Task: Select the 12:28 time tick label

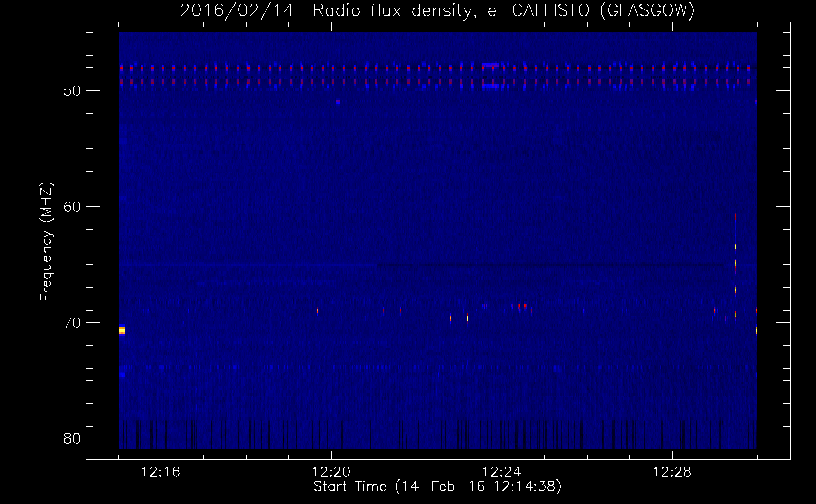Action: (x=672, y=472)
